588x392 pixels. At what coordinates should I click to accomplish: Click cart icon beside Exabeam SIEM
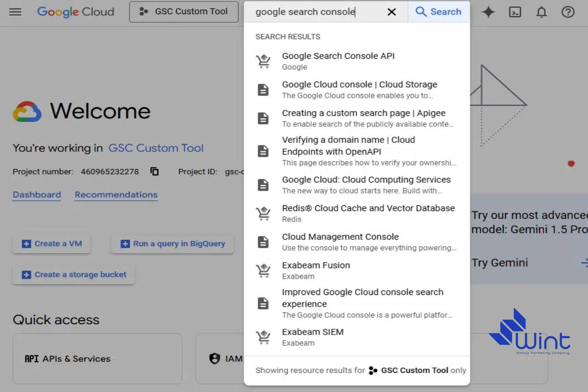(x=263, y=337)
